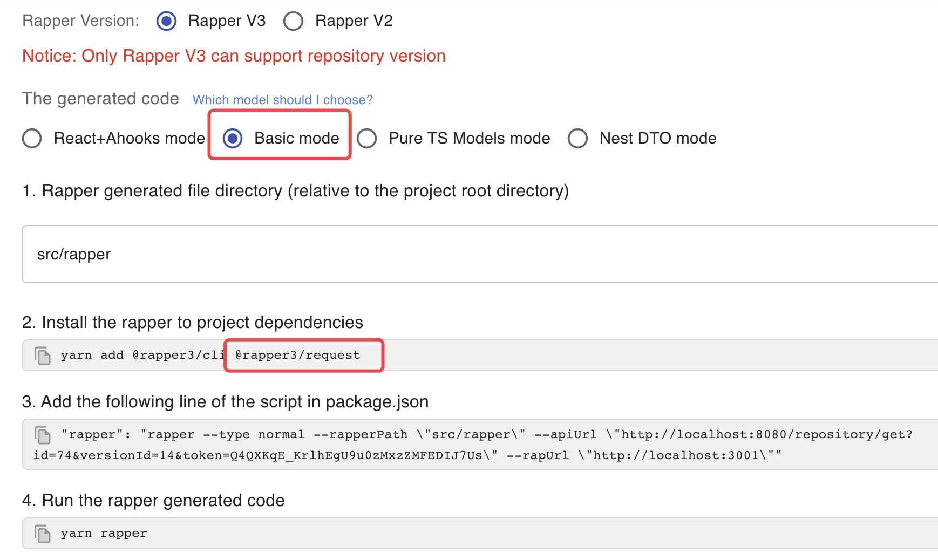
Task: Click the 'Rapper Version:' label
Action: pyautogui.click(x=81, y=21)
